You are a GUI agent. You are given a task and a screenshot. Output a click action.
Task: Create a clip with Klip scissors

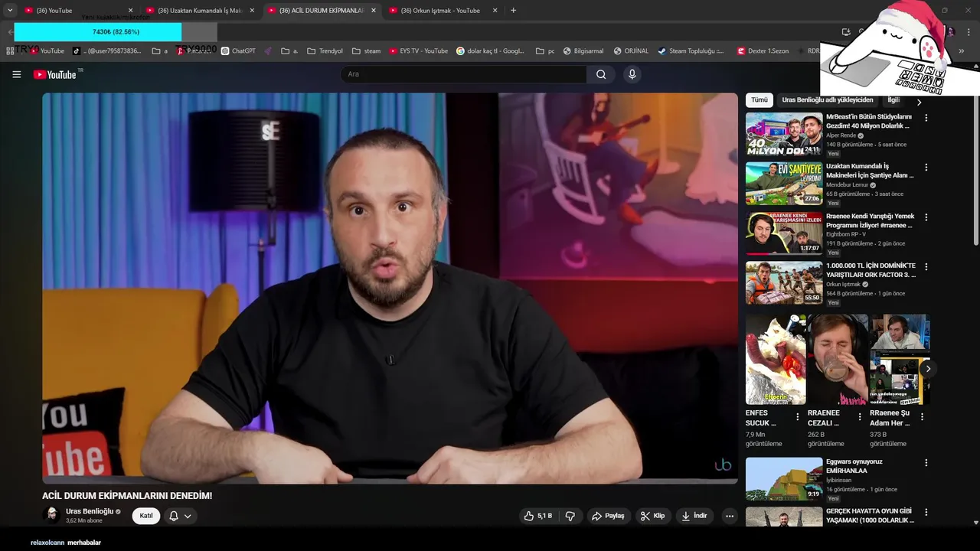point(652,516)
